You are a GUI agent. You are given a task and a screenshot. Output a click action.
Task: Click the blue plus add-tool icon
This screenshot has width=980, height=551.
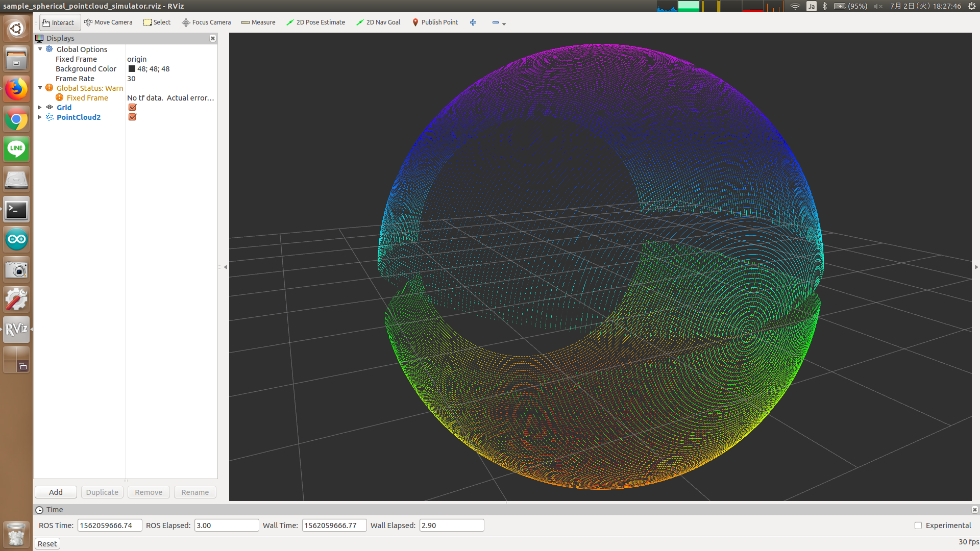(x=473, y=22)
